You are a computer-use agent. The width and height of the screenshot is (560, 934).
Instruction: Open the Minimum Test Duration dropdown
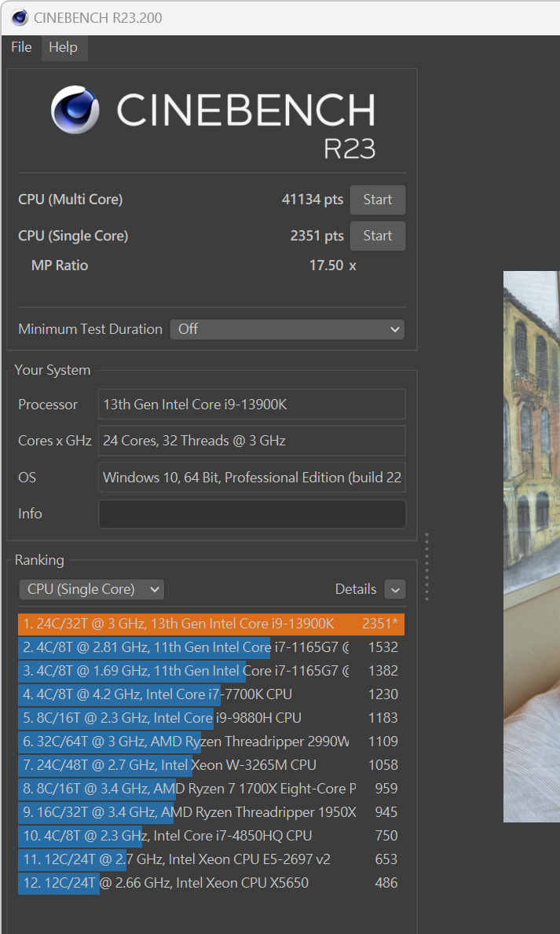(x=287, y=329)
